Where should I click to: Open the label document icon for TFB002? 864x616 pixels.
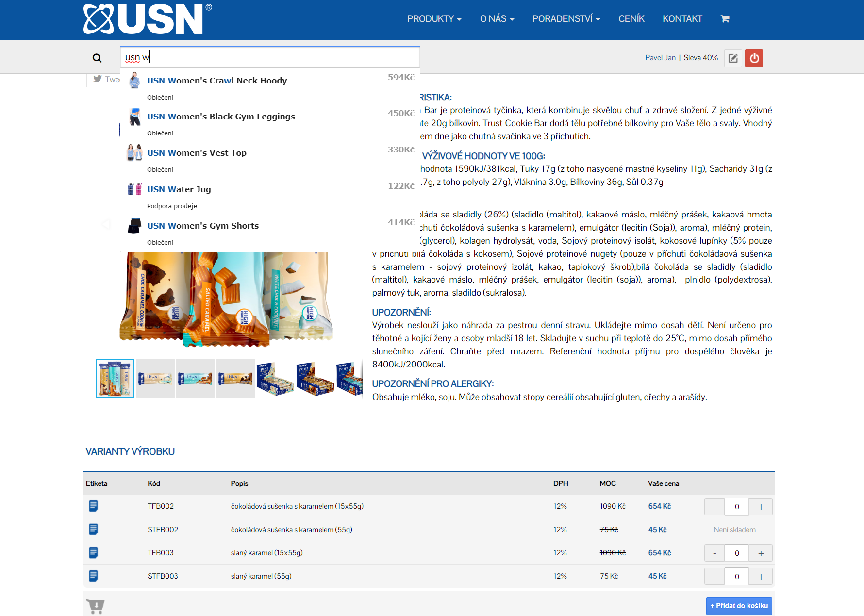(94, 506)
